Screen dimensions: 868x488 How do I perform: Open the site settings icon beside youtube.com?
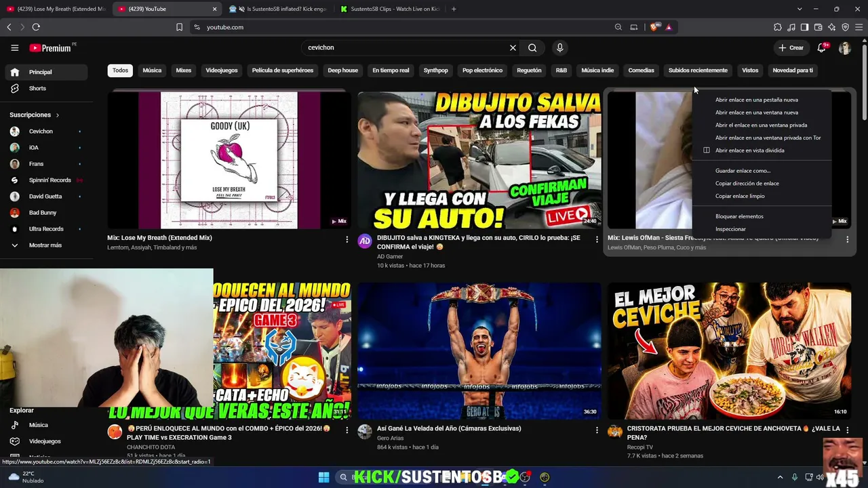(197, 27)
